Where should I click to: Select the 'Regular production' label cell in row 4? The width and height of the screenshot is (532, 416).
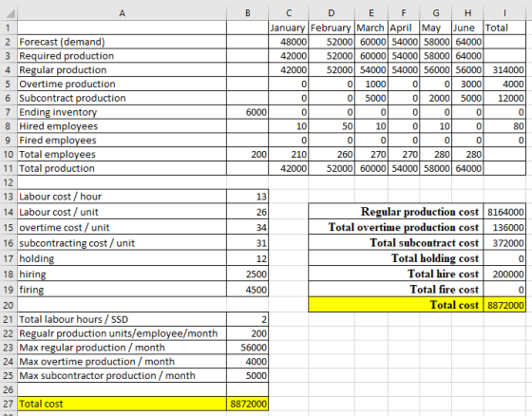click(x=123, y=70)
